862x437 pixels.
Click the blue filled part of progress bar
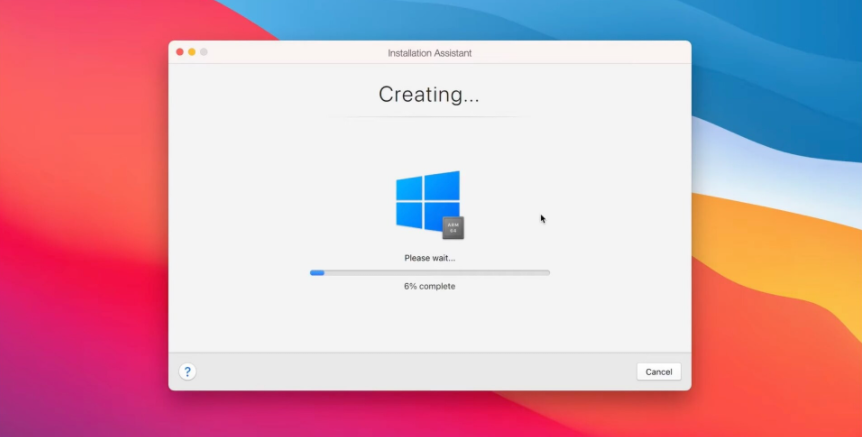tap(317, 272)
